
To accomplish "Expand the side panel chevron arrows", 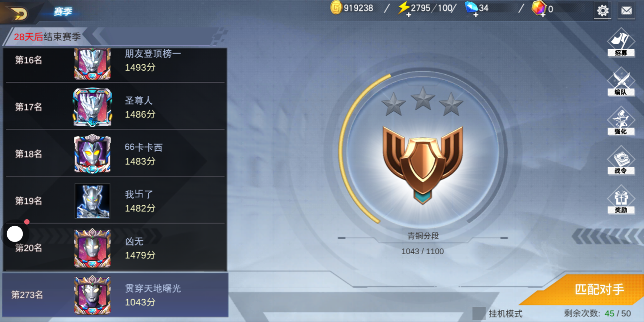I will click(x=607, y=236).
